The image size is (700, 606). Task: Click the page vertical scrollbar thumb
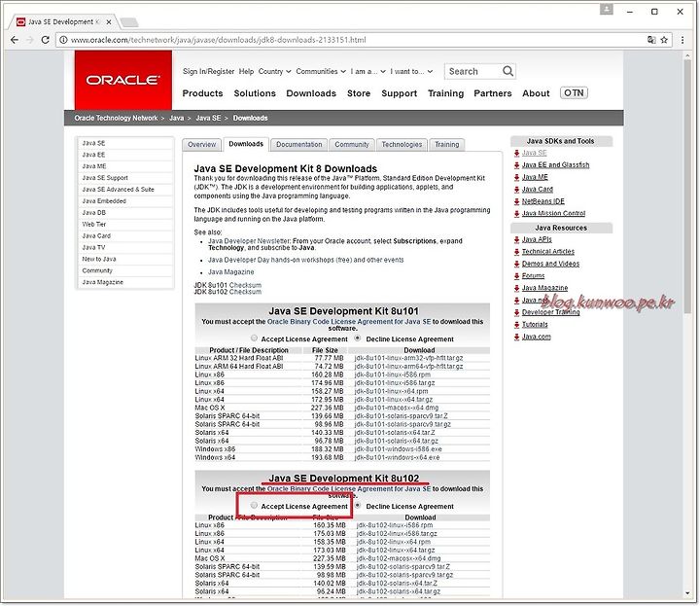point(687,186)
